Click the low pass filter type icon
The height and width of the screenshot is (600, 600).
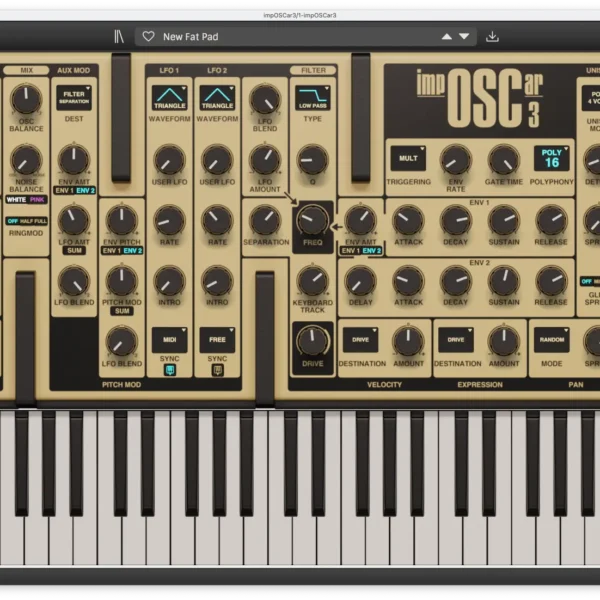(312, 97)
